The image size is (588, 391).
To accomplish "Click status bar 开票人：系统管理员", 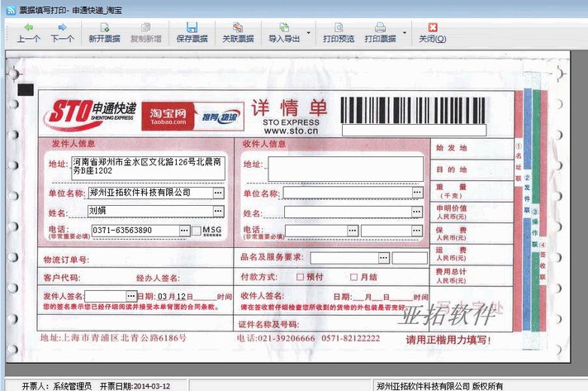I will click(x=57, y=386).
